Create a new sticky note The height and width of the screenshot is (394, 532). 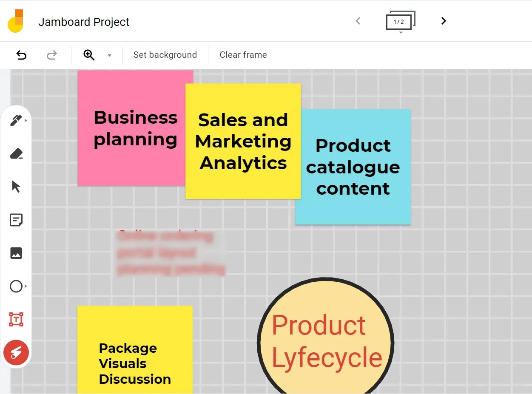16,220
